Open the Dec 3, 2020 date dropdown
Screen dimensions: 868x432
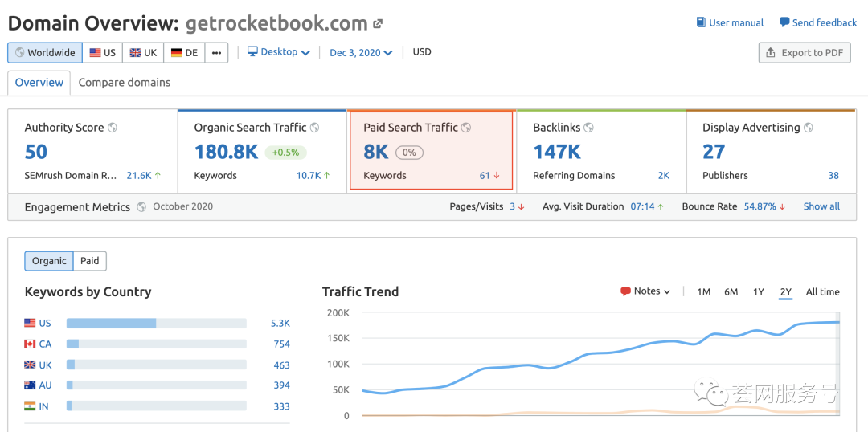pos(361,53)
